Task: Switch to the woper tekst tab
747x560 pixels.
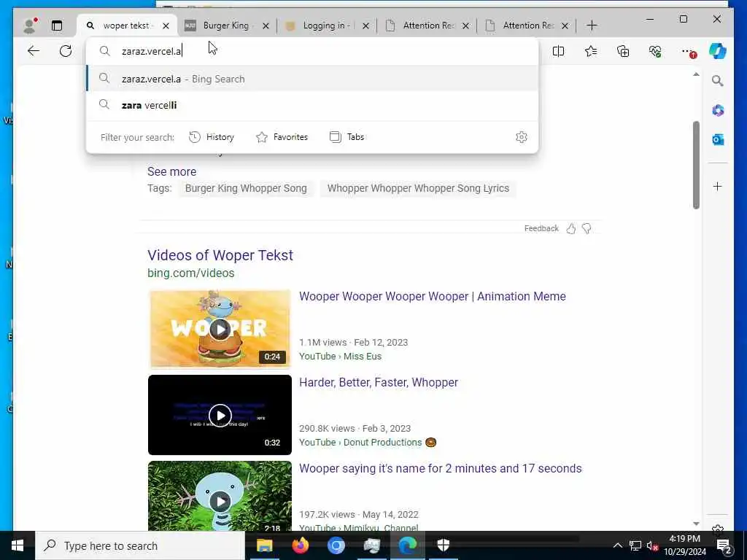Action: pyautogui.click(x=126, y=26)
